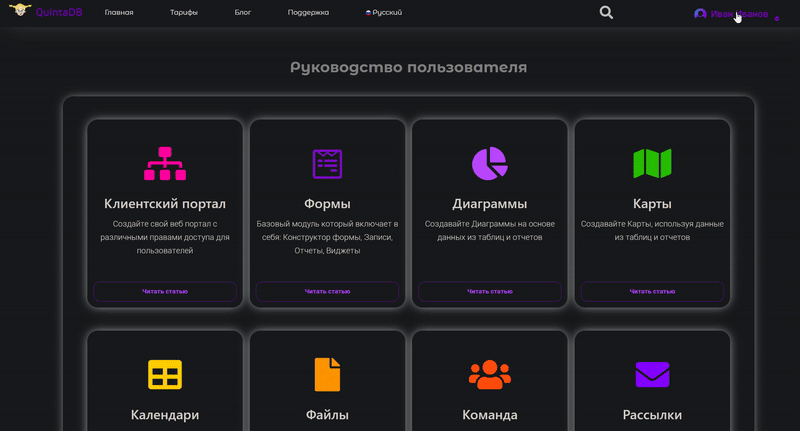Open the search magnifier icon
The height and width of the screenshot is (431, 800).
pyautogui.click(x=606, y=12)
